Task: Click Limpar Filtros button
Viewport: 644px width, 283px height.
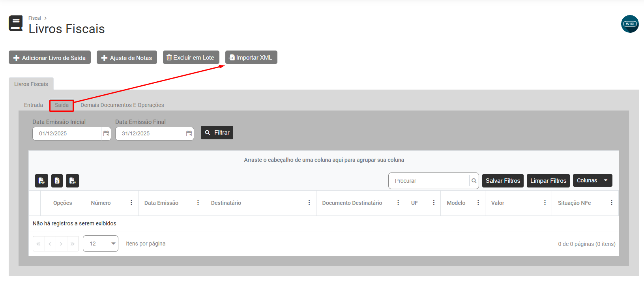Action: [548, 181]
